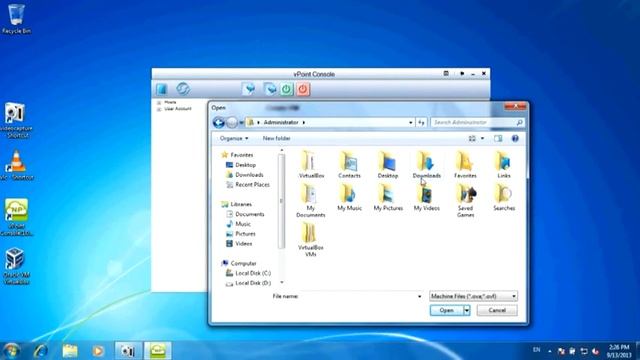Click the Open button
This screenshot has width=640, height=360.
(x=446, y=311)
